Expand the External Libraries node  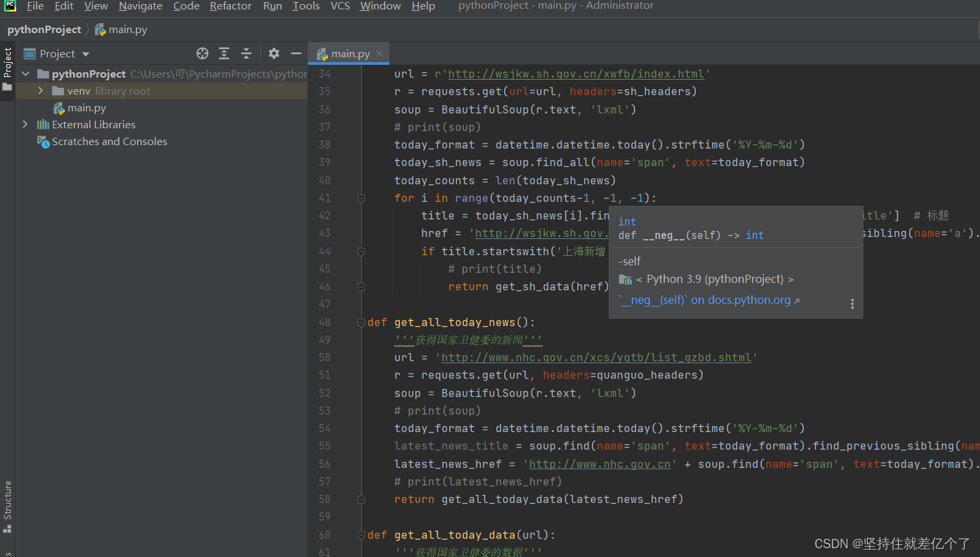point(26,124)
